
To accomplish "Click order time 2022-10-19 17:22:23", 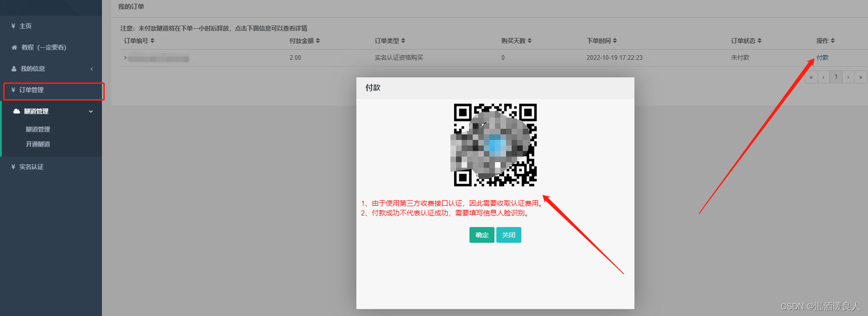I will click(615, 57).
